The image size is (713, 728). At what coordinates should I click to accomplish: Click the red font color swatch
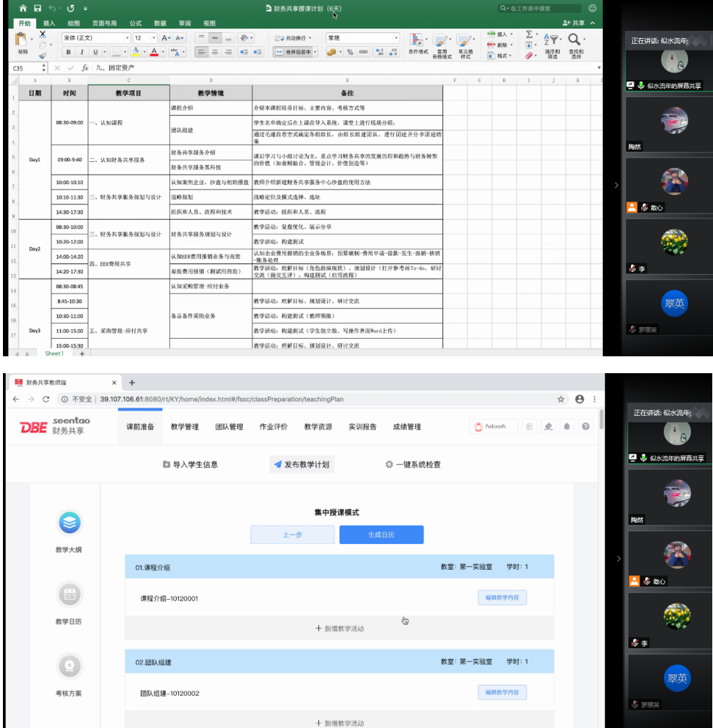(155, 52)
